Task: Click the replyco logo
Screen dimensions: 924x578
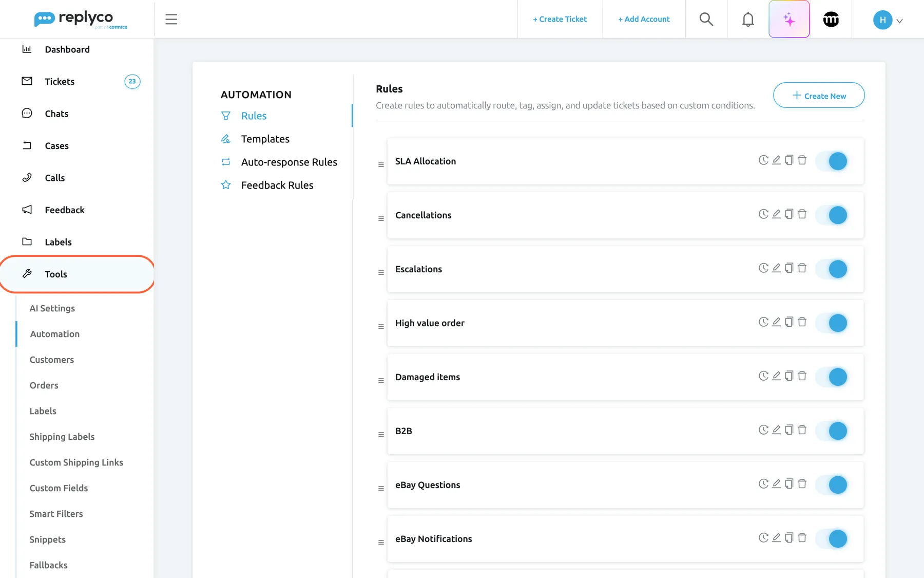Action: (80, 20)
